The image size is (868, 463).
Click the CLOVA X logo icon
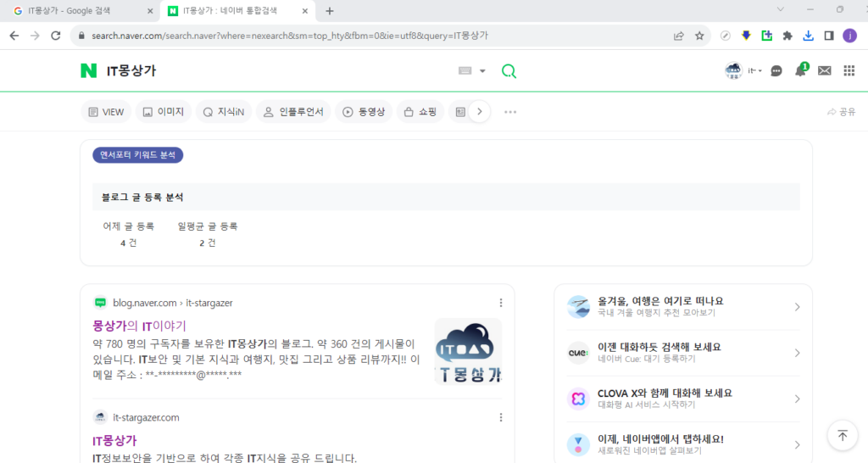point(578,399)
